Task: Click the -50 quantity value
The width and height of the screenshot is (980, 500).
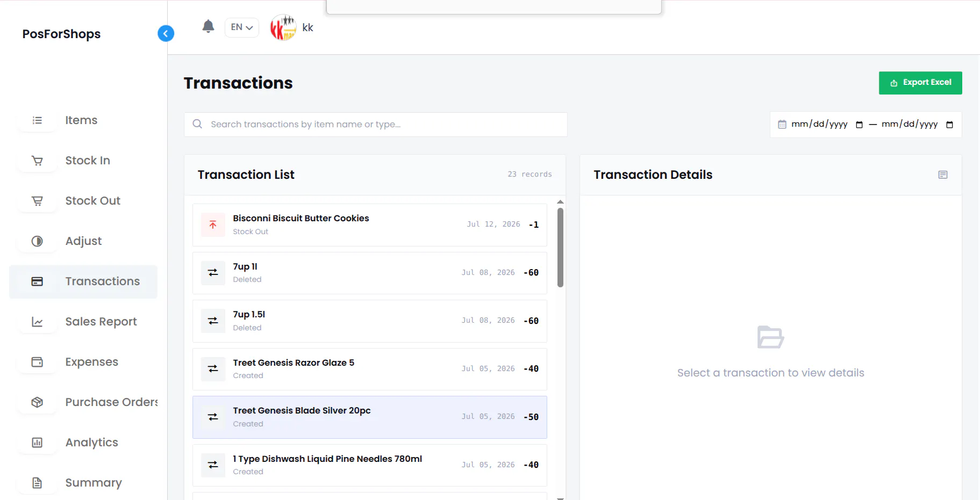Action: click(531, 417)
